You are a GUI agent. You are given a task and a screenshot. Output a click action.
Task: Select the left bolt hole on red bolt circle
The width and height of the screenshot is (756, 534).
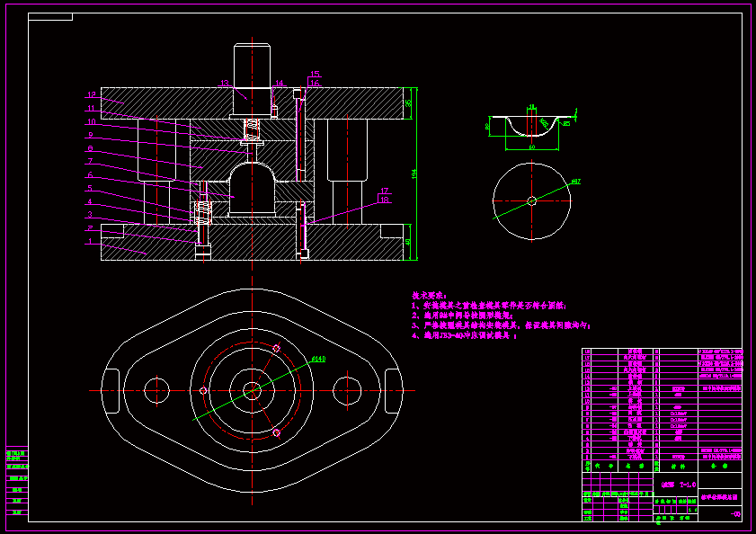click(x=203, y=391)
